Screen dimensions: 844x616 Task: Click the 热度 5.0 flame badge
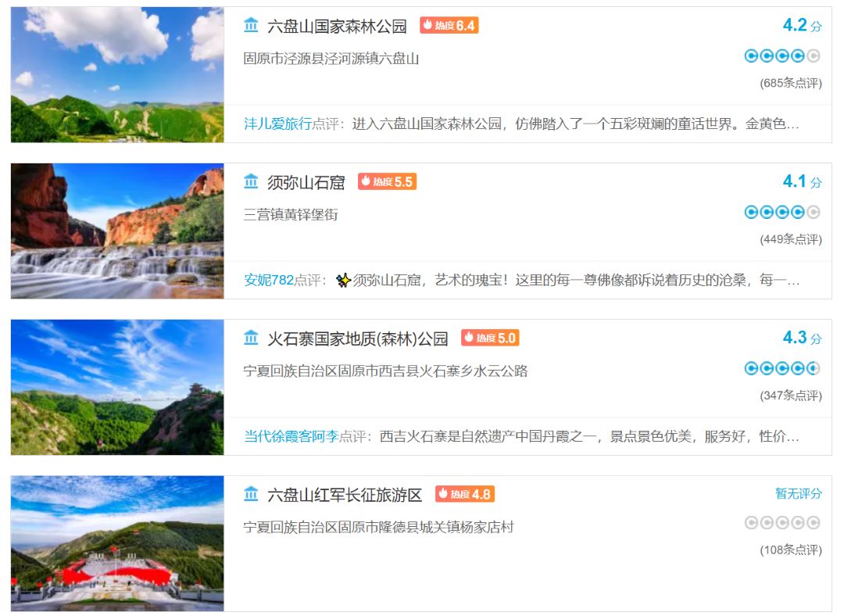pyautogui.click(x=490, y=338)
